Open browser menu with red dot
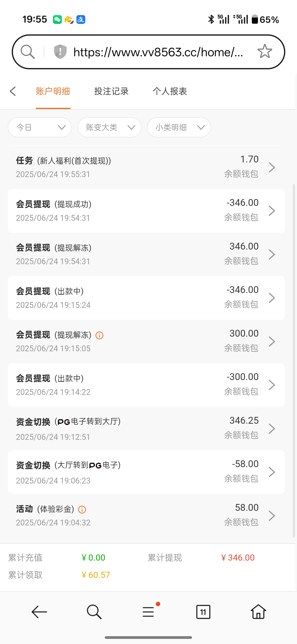Image resolution: width=297 pixels, height=644 pixels. [x=148, y=612]
